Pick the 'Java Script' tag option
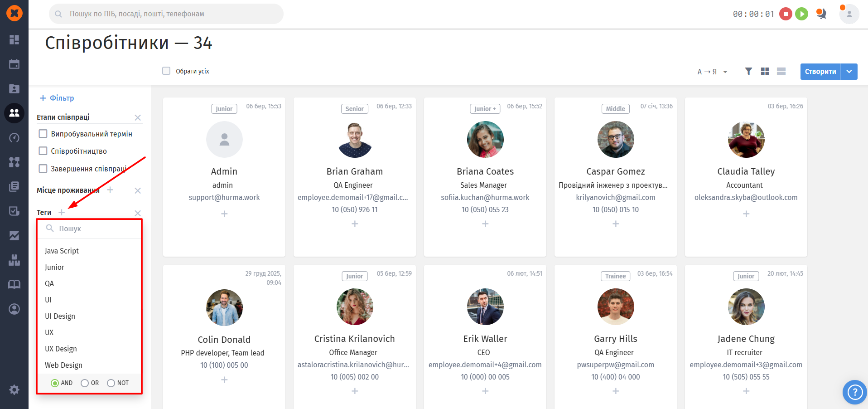 click(x=62, y=251)
